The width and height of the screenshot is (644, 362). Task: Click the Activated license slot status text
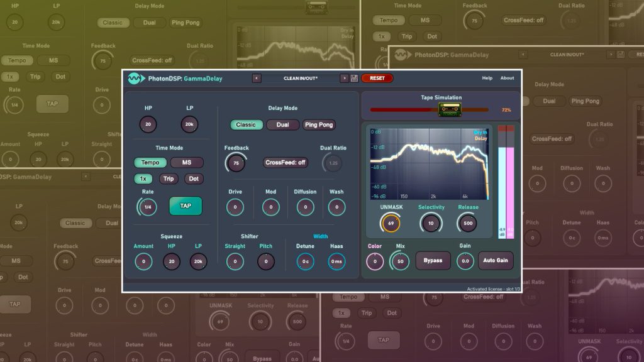493,289
